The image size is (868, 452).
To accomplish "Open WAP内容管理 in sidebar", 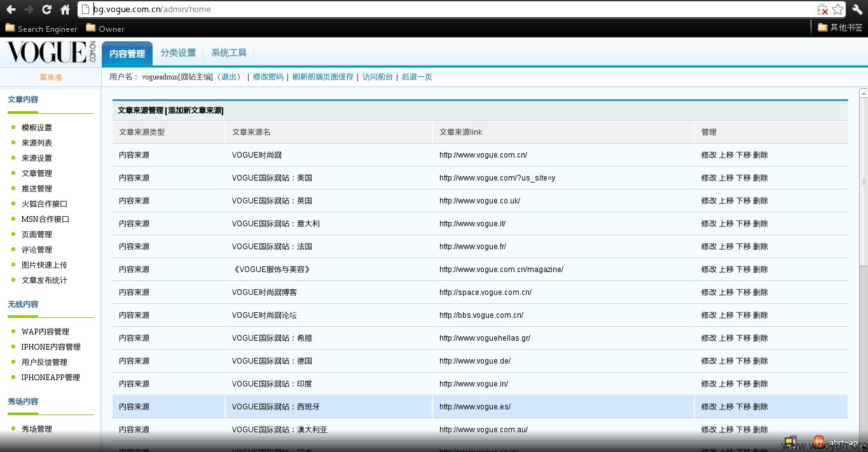I will 45,332.
